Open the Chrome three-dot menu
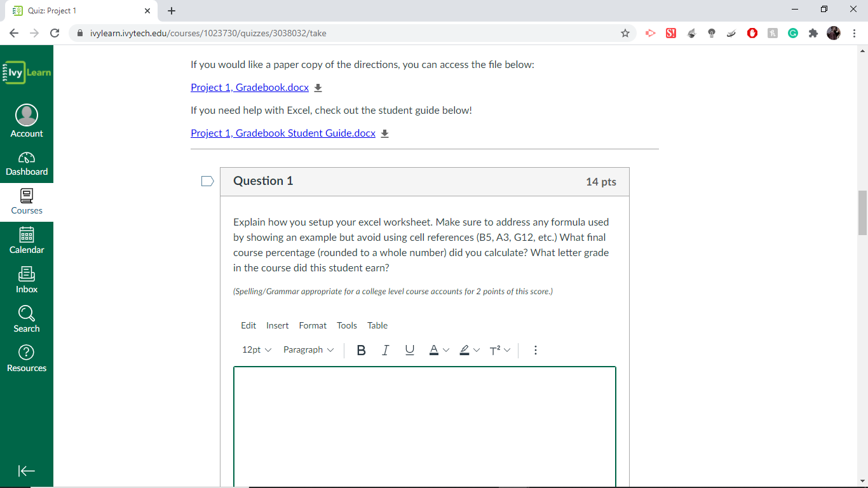Image resolution: width=868 pixels, height=488 pixels. click(855, 33)
